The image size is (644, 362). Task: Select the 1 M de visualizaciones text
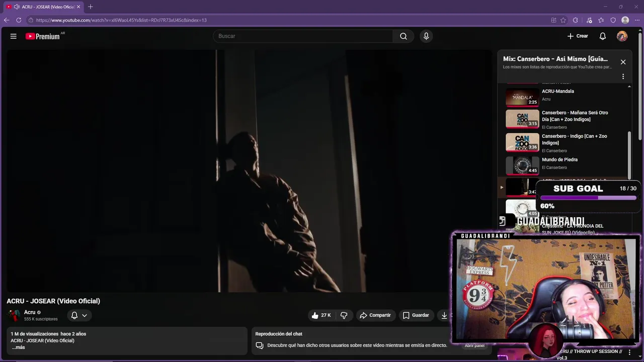click(x=35, y=334)
